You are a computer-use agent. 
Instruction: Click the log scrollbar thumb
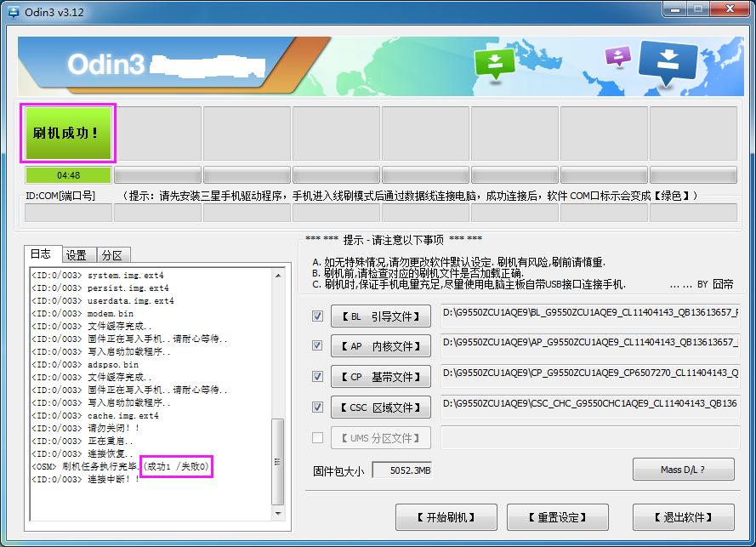tap(278, 462)
